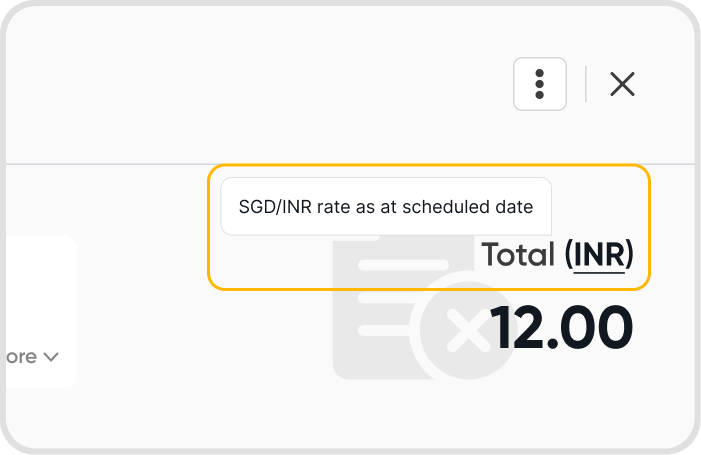Open the three-dot more options menu
This screenshot has width=701, height=455.
point(539,84)
